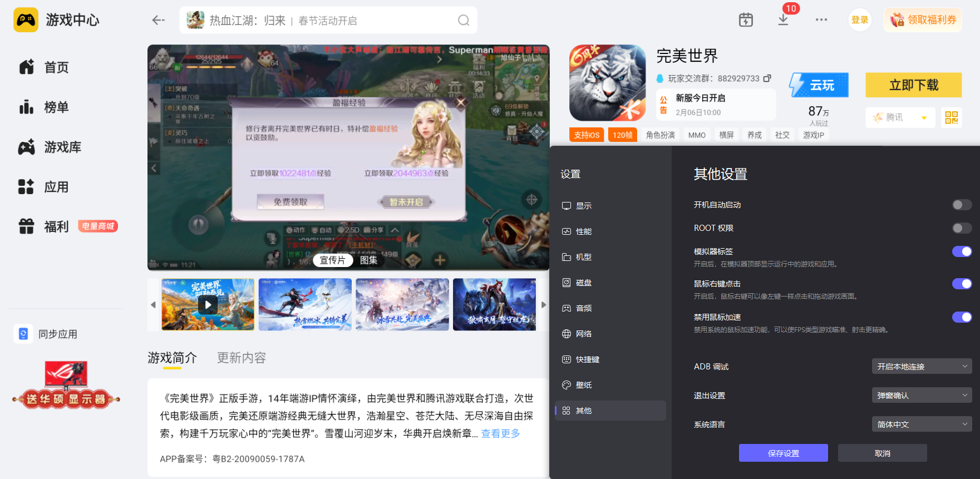The height and width of the screenshot is (479, 980).
Task: Click 领取福利券 button
Action: click(x=923, y=20)
